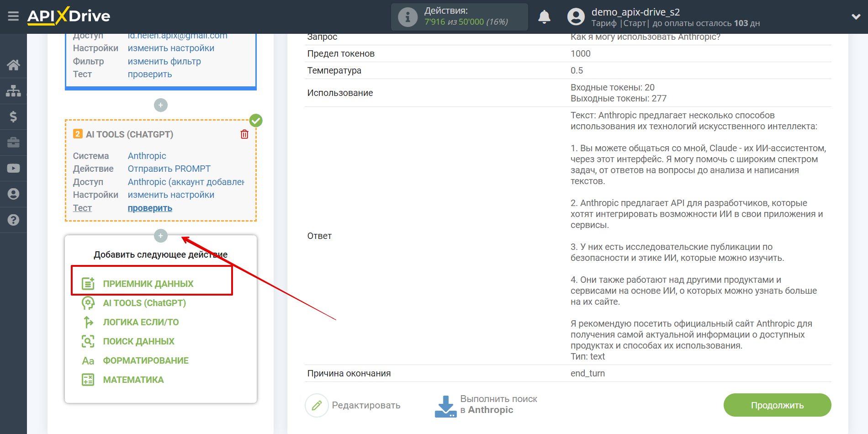Open the YouTube video sidebar icon
The width and height of the screenshot is (868, 434).
13,168
